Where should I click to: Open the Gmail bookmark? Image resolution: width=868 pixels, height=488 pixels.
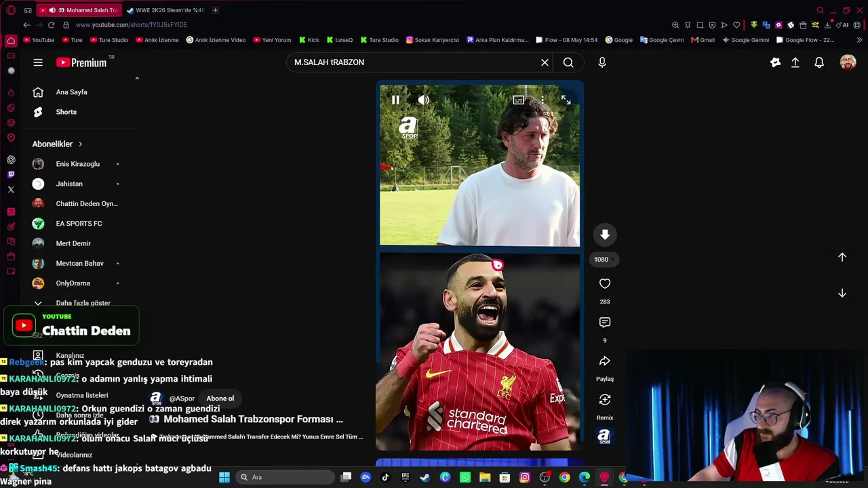point(703,40)
